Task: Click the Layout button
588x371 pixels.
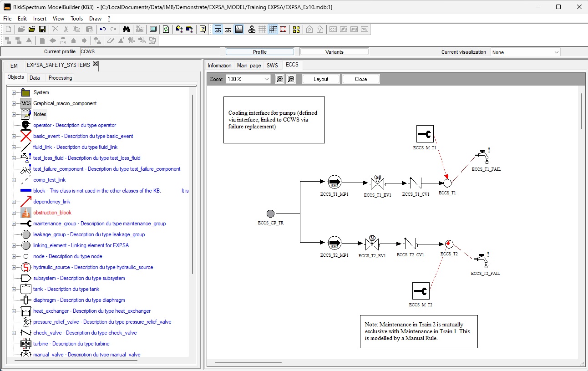Action: (321, 79)
